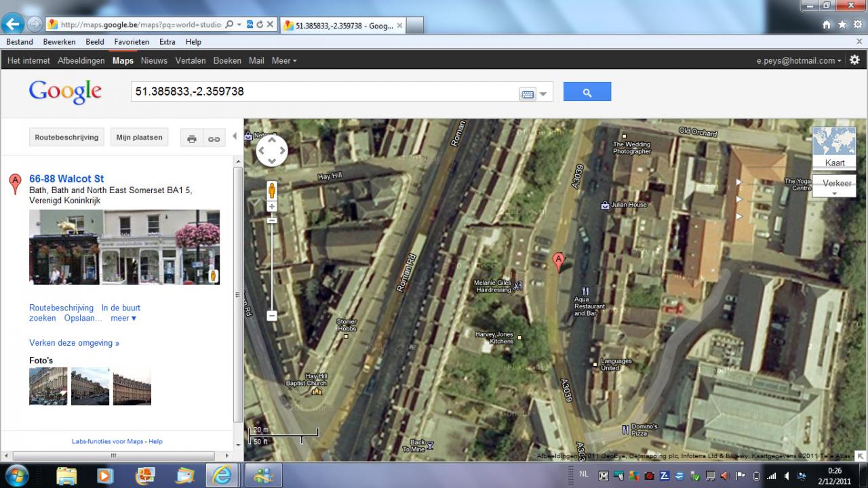Click the Aqua Restaurant and Bar marker
The height and width of the screenshot is (488, 868).
[585, 291]
